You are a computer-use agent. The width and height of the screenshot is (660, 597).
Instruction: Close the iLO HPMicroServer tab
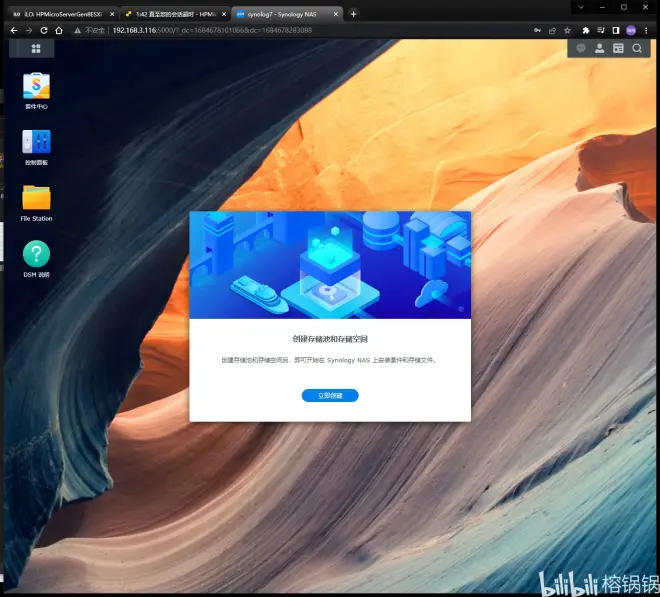pyautogui.click(x=112, y=14)
